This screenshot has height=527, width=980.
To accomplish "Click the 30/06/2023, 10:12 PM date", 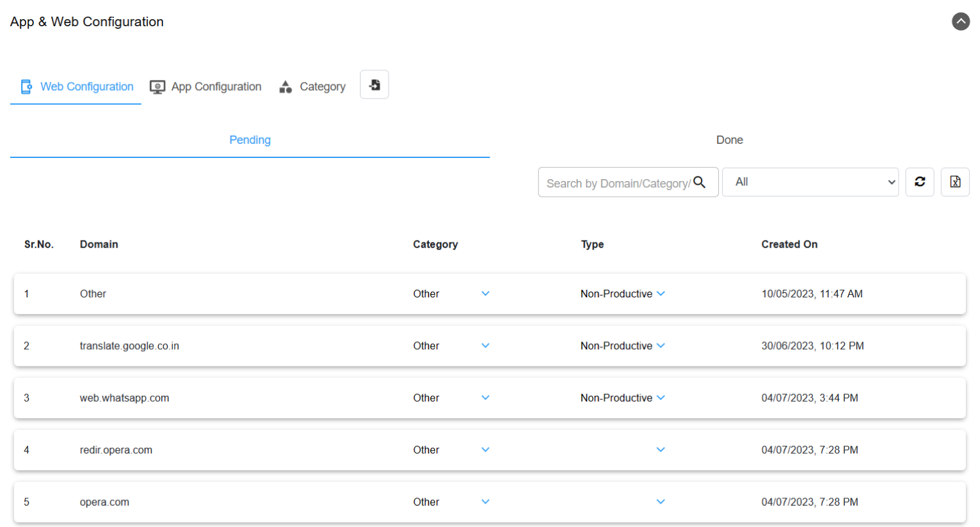I will 812,346.
